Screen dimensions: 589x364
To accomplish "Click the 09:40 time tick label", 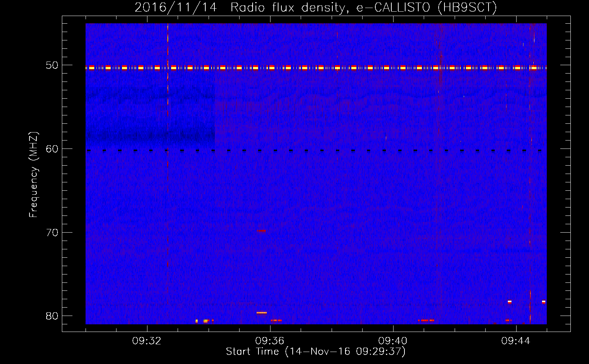I will (393, 341).
